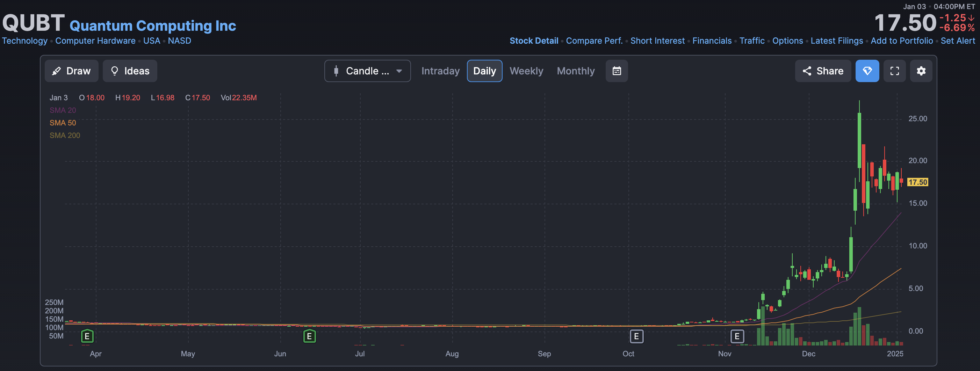Enter fullscreen chart mode

pos(894,71)
